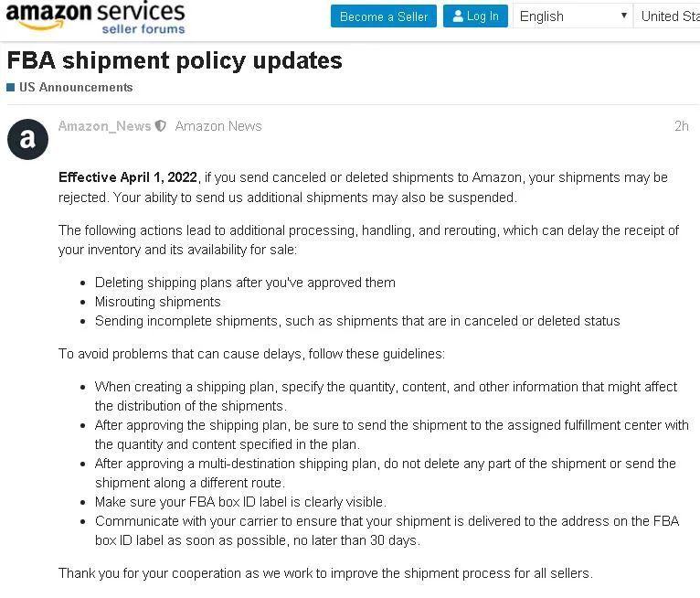
Task: Click the Thank you for your cooperation line
Action: [x=325, y=573]
